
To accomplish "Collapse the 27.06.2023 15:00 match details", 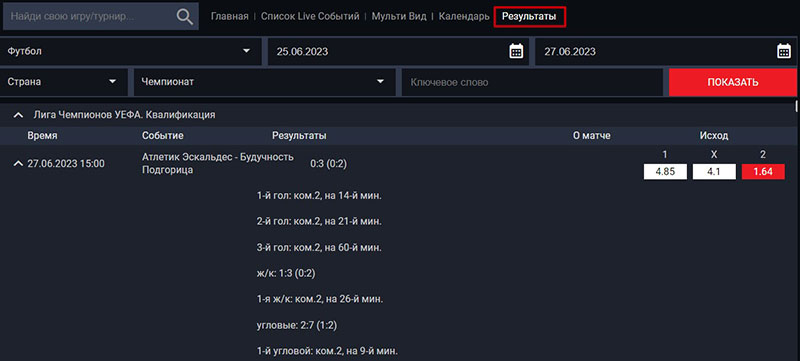I will click(x=18, y=164).
